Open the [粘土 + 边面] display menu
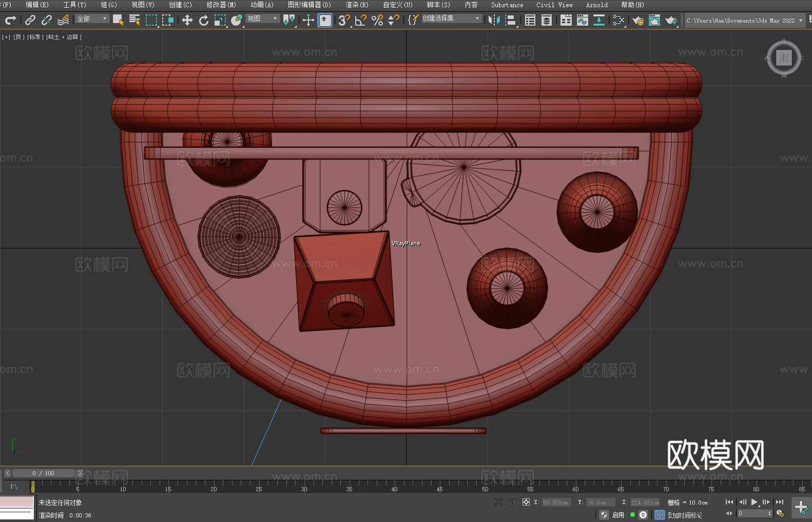 pyautogui.click(x=64, y=37)
